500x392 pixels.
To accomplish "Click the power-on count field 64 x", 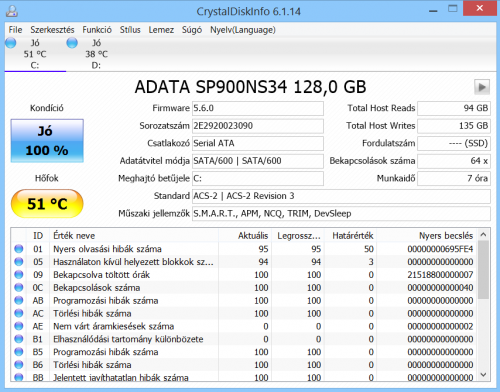I will [x=454, y=161].
